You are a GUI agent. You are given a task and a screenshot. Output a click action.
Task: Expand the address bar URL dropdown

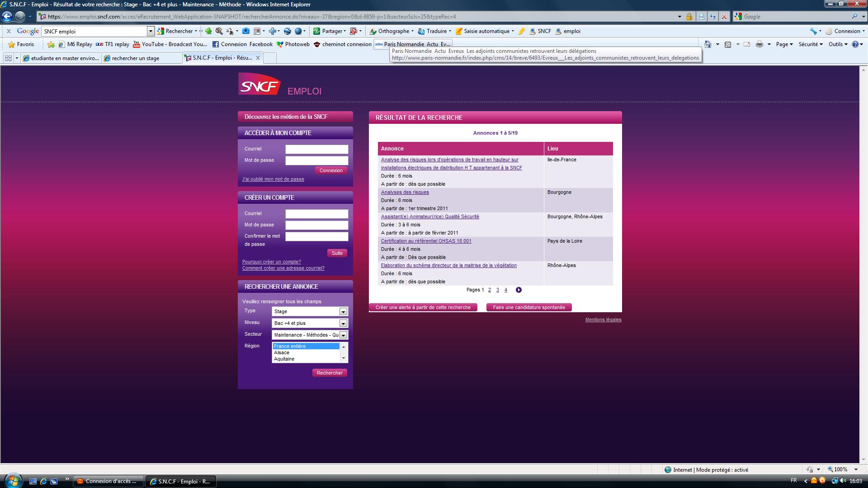click(x=679, y=17)
